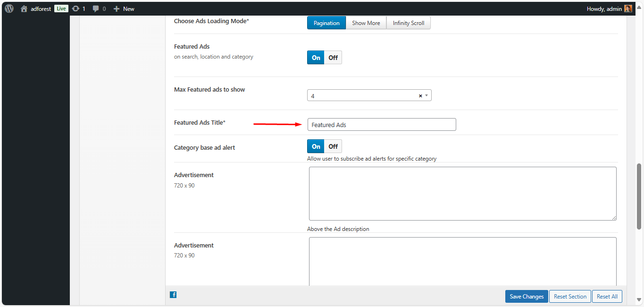Image resolution: width=644 pixels, height=307 pixels.
Task: Turn Featured Ads off
Action: click(333, 58)
